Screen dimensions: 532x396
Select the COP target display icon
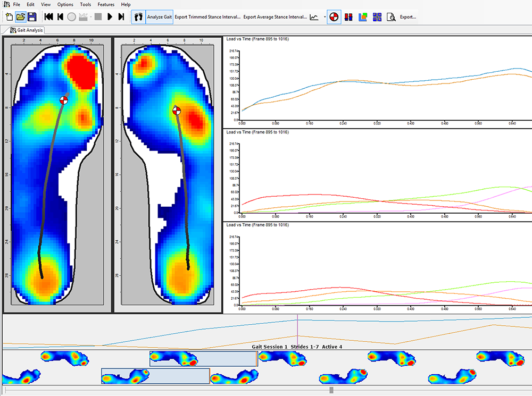(334, 17)
